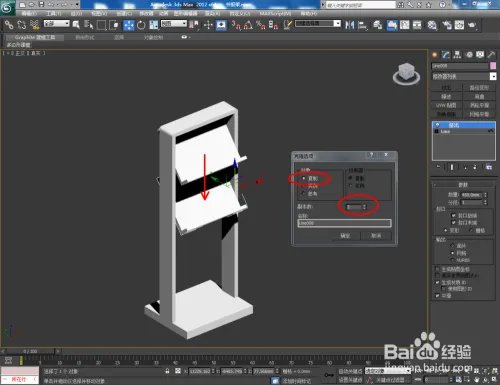Open Select by Name tool
The height and width of the screenshot is (385, 500).
click(88, 25)
